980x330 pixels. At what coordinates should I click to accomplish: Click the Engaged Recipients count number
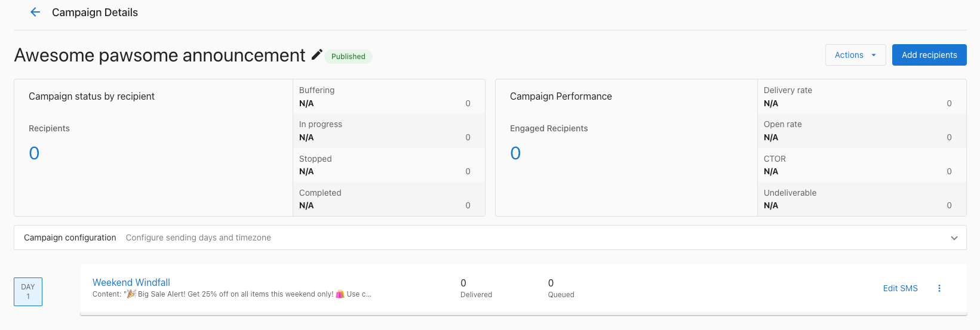515,153
